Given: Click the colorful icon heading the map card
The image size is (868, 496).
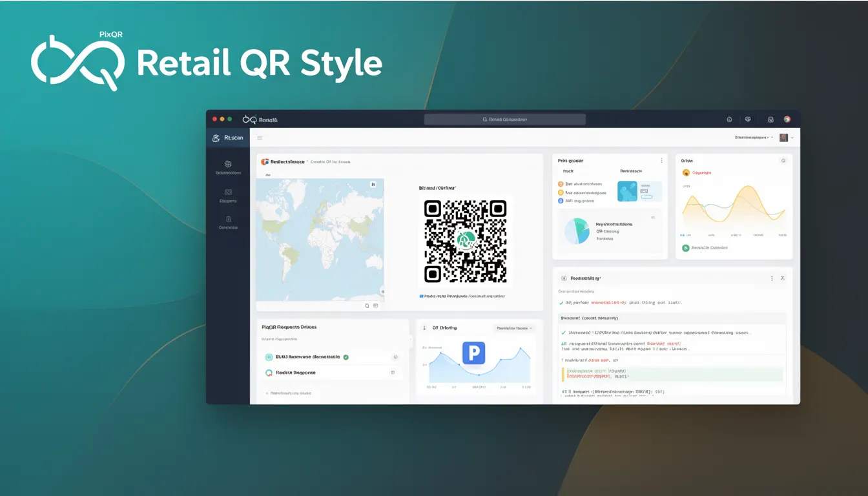Looking at the screenshot, I should click(264, 162).
